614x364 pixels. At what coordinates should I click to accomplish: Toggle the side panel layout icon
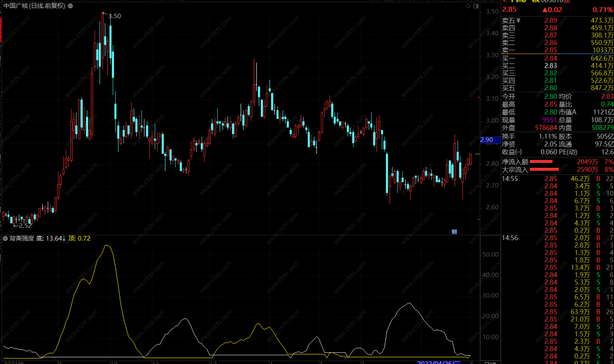pyautogui.click(x=476, y=6)
